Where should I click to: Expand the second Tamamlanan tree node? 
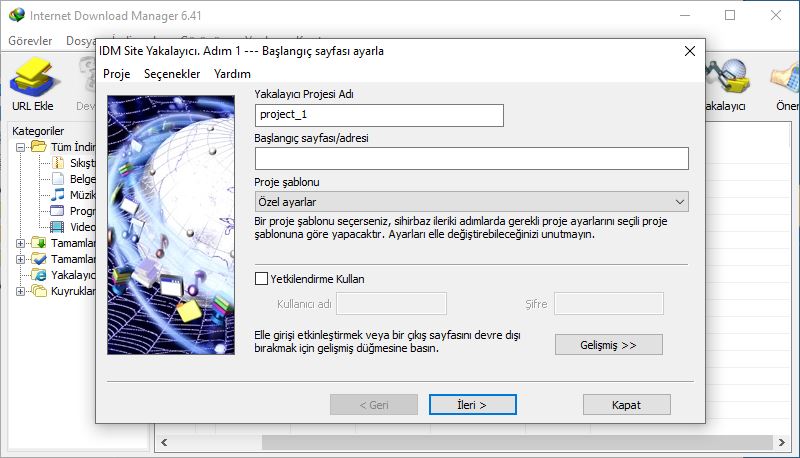pos(20,259)
